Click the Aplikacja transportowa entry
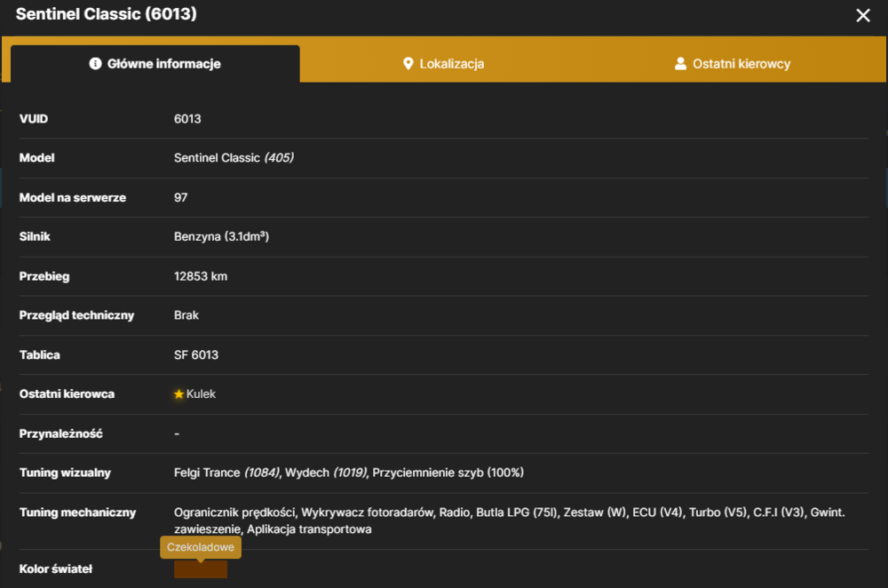 (x=309, y=529)
